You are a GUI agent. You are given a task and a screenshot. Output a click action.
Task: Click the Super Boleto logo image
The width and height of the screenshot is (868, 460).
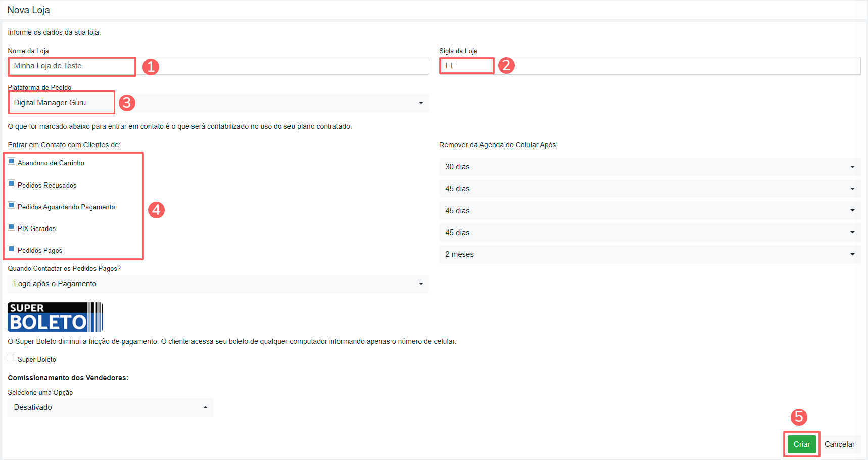[55, 317]
